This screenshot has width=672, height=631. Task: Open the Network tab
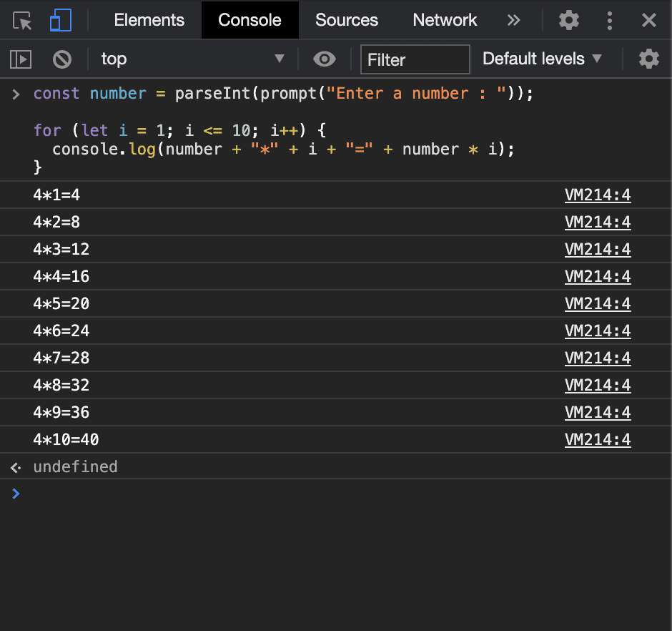tap(445, 20)
